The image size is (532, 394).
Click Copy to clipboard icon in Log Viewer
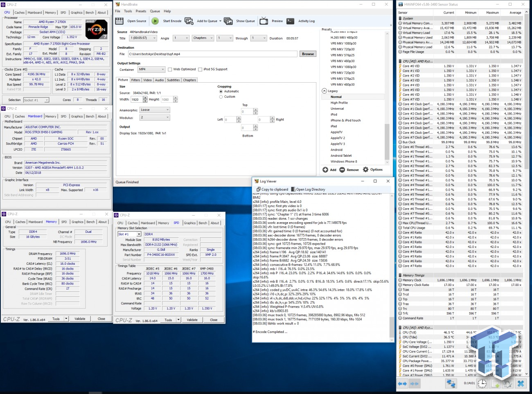258,189
